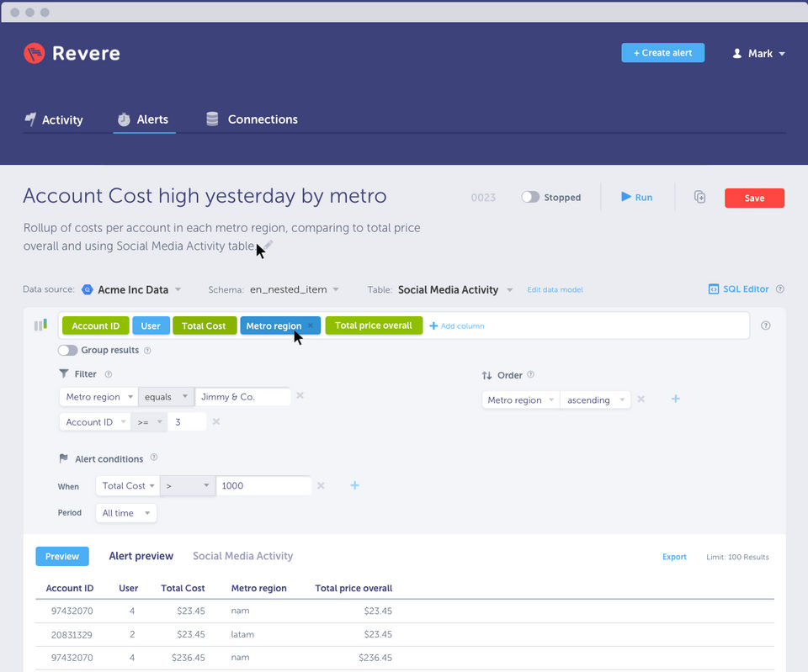The height and width of the screenshot is (672, 808).
Task: Remove the Metro region column chip
Action: tap(311, 325)
